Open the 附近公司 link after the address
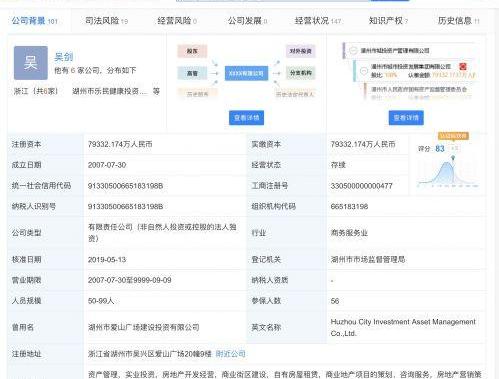Viewport: 499px width, 379px height. coord(230,354)
